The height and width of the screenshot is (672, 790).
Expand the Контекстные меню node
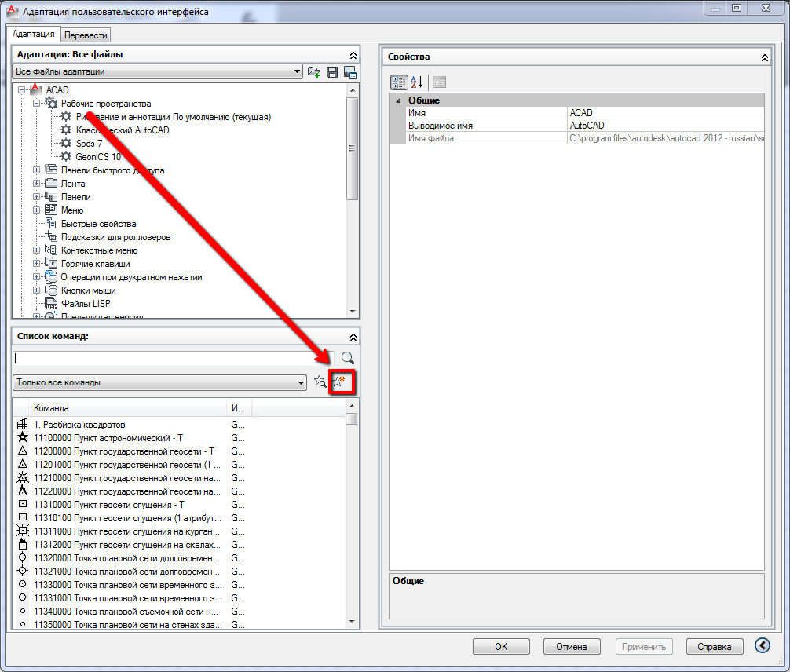[36, 250]
